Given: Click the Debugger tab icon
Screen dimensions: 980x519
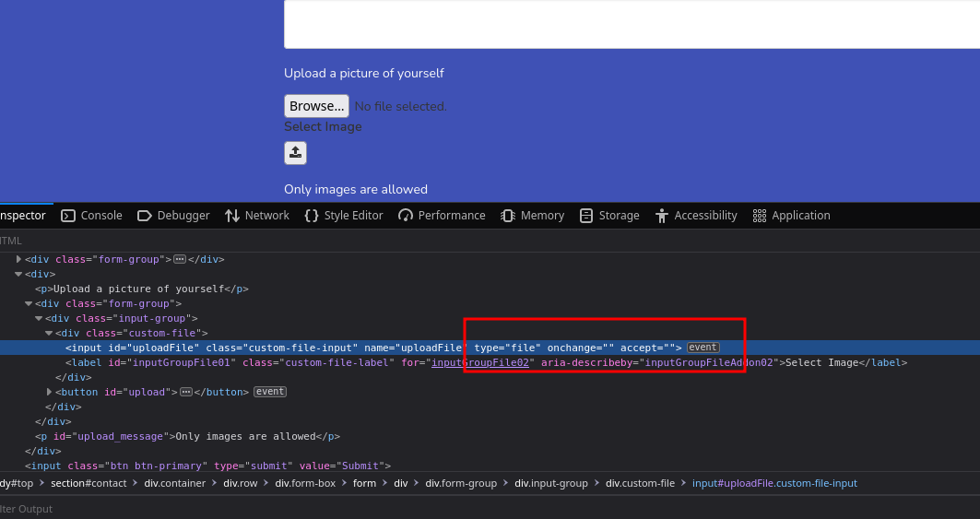Looking at the screenshot, I should (145, 216).
